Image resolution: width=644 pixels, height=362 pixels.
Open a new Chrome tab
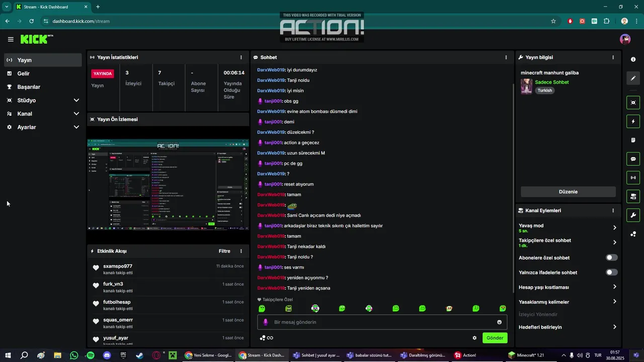pyautogui.click(x=98, y=7)
